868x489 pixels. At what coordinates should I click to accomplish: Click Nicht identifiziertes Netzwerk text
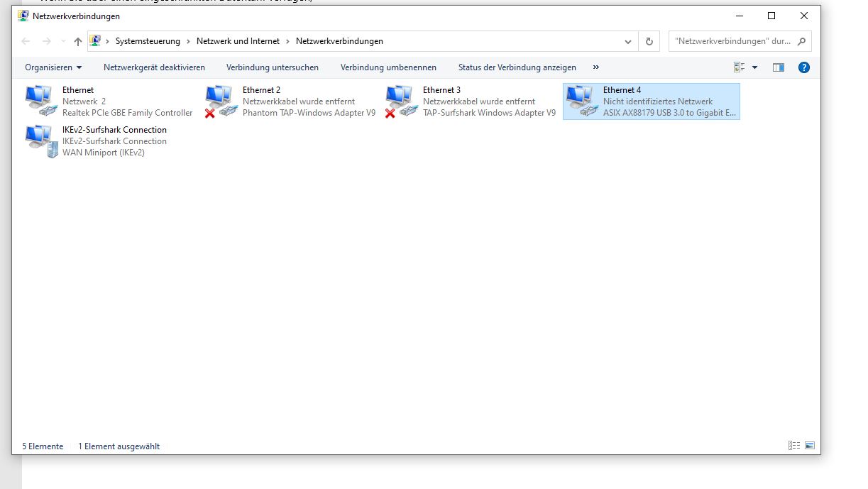click(x=658, y=101)
